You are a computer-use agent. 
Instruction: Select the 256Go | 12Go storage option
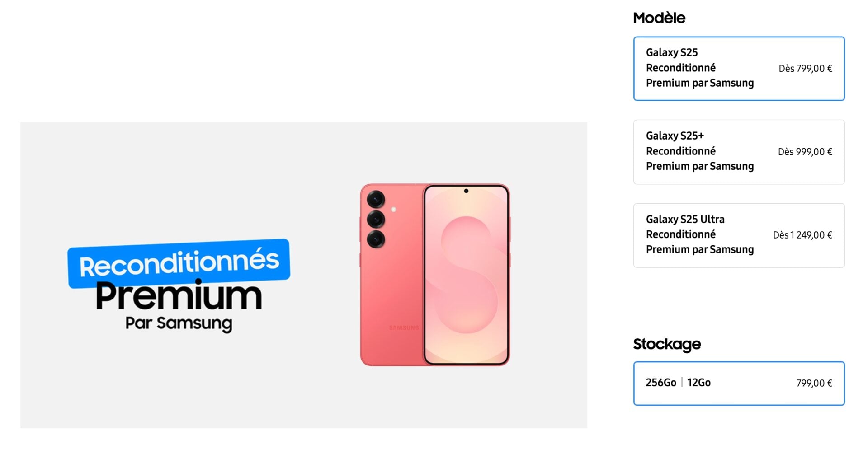click(x=739, y=383)
